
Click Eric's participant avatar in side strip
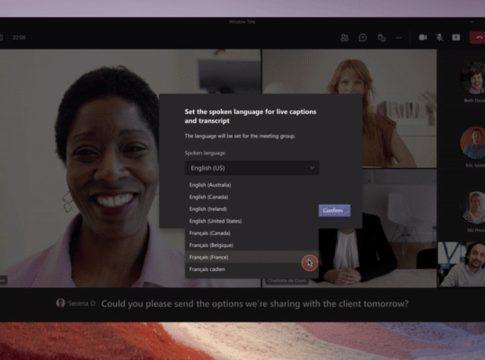point(473,143)
